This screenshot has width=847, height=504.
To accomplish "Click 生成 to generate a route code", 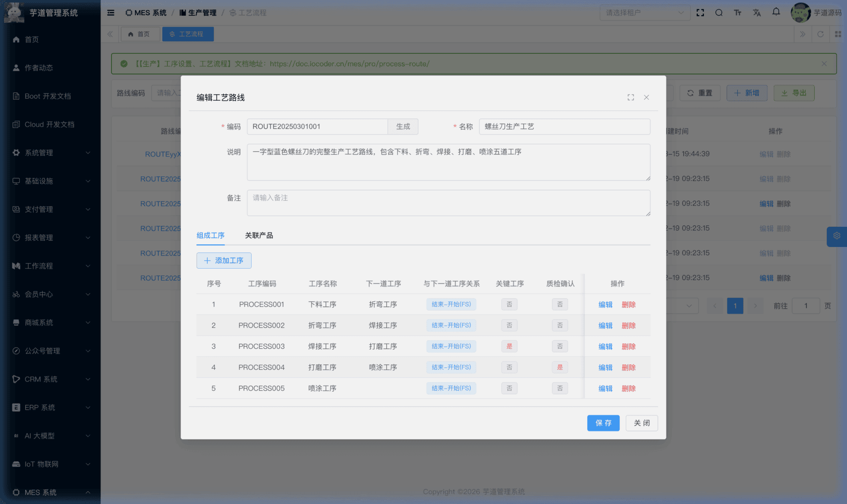I will pos(403,127).
